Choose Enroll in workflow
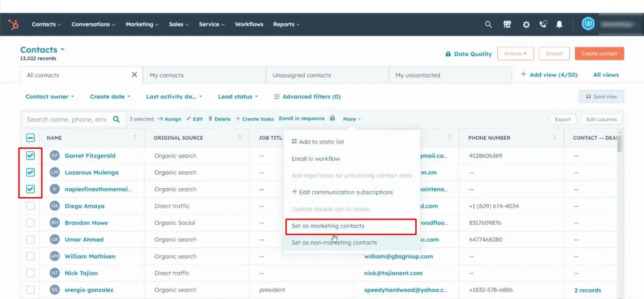 pyautogui.click(x=352, y=159)
